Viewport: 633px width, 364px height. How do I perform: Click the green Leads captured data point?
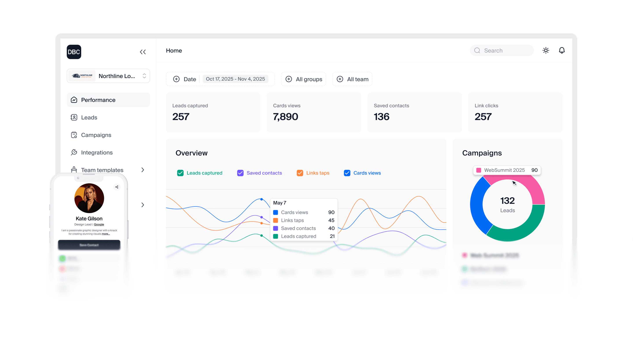point(261,235)
